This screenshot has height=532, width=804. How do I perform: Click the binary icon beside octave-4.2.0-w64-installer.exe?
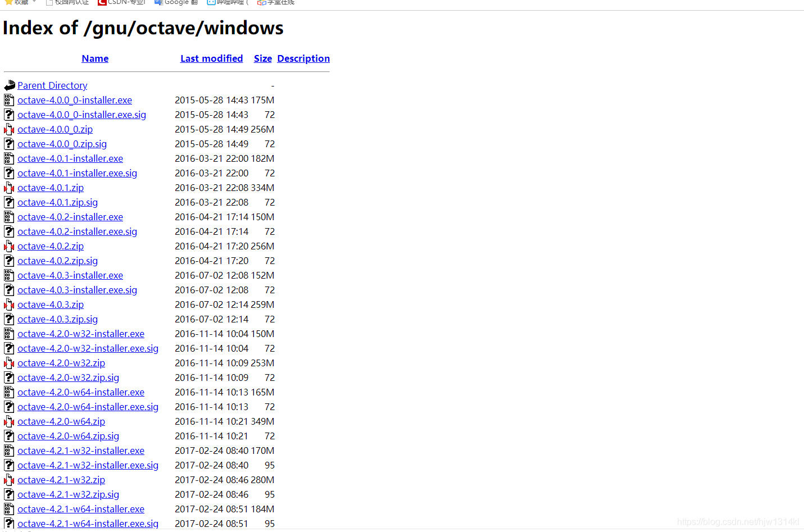pyautogui.click(x=9, y=392)
